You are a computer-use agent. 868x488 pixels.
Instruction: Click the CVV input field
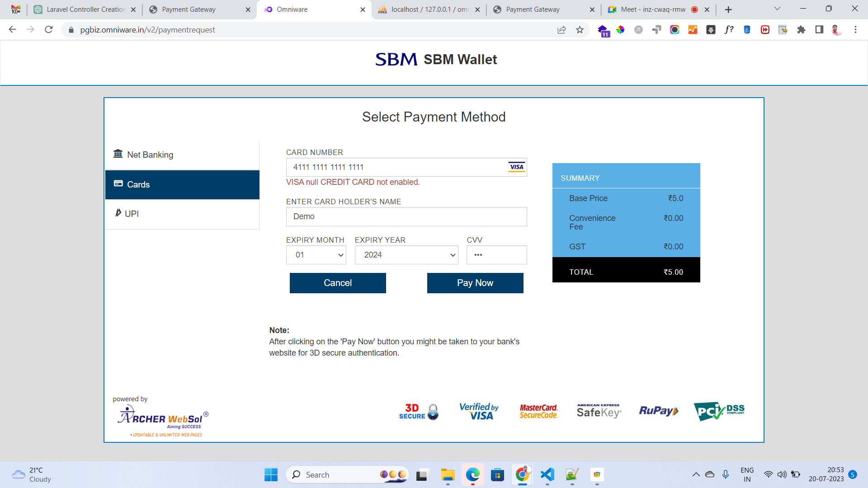(x=497, y=255)
